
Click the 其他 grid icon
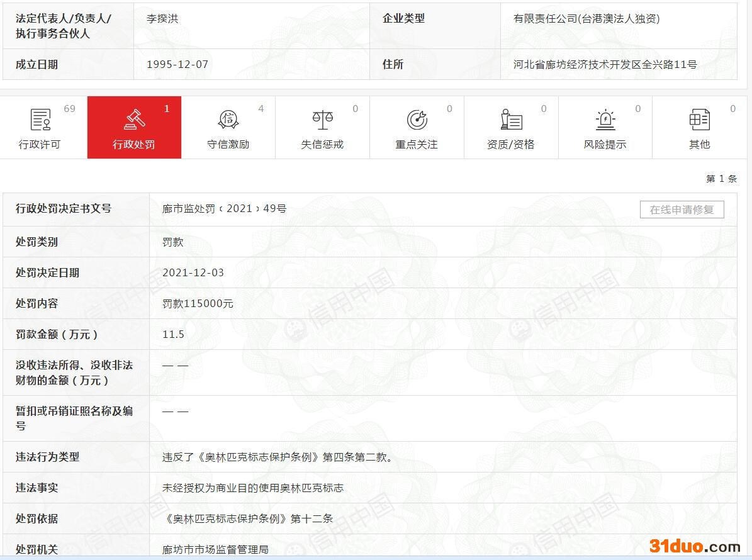coord(699,119)
